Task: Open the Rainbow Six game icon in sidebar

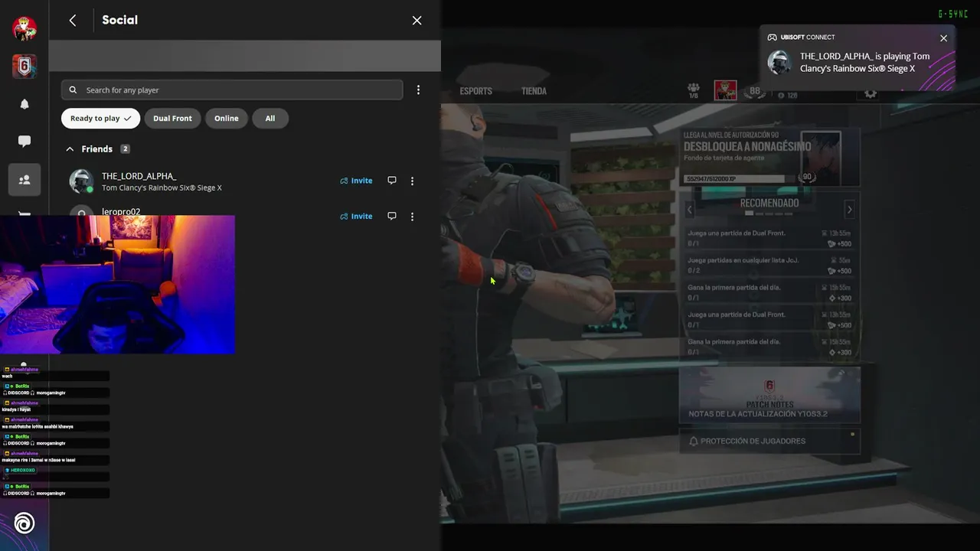Action: (x=24, y=67)
